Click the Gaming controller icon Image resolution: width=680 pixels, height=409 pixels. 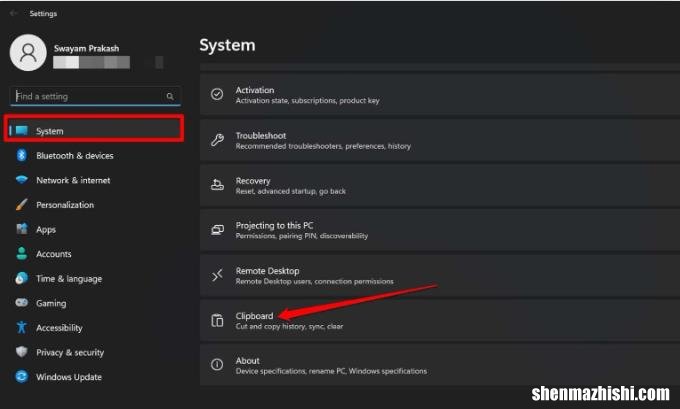[21, 302]
